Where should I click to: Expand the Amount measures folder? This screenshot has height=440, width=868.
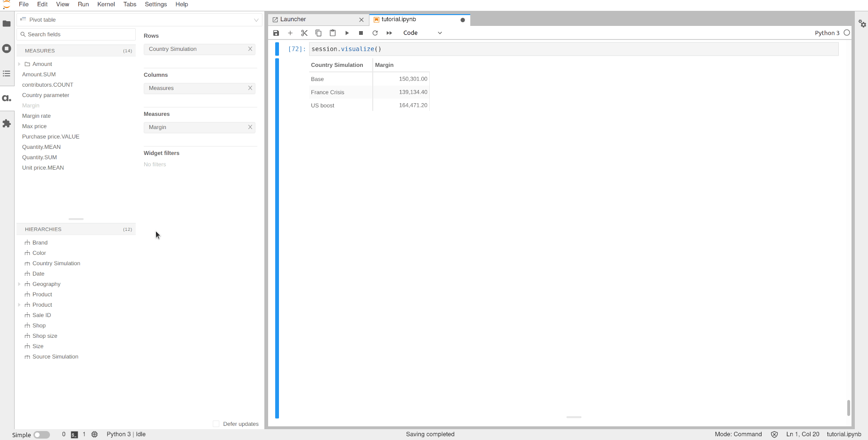tap(19, 64)
